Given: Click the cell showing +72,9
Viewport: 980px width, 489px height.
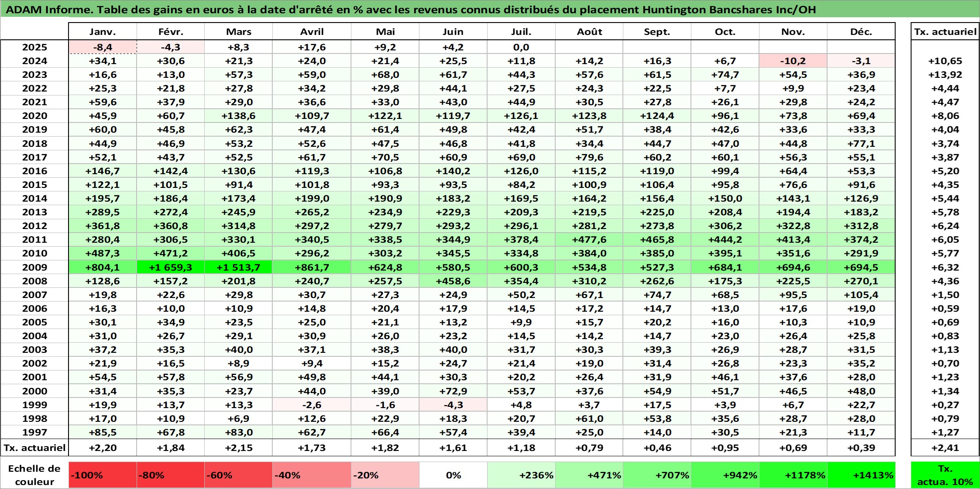Looking at the screenshot, I should click(453, 391).
